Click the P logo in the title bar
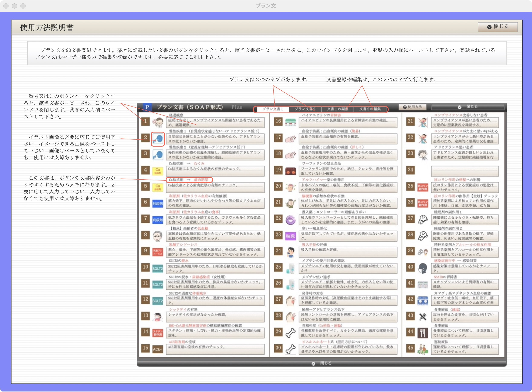This screenshot has width=532, height=392. click(x=148, y=107)
